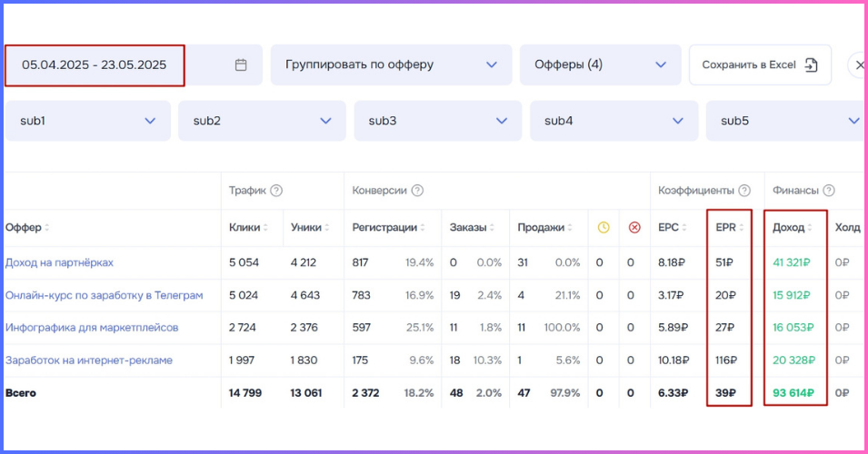The height and width of the screenshot is (454, 868).
Task: Click total clicks 14 799
Action: pos(244,393)
